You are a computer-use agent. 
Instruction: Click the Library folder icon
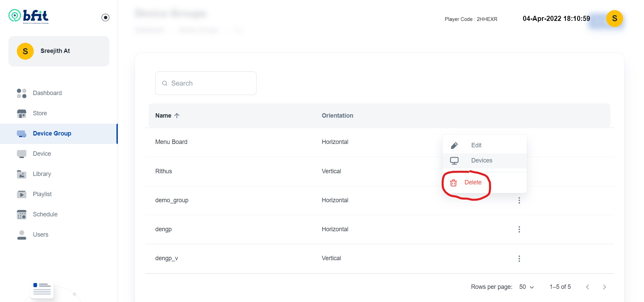(22, 174)
